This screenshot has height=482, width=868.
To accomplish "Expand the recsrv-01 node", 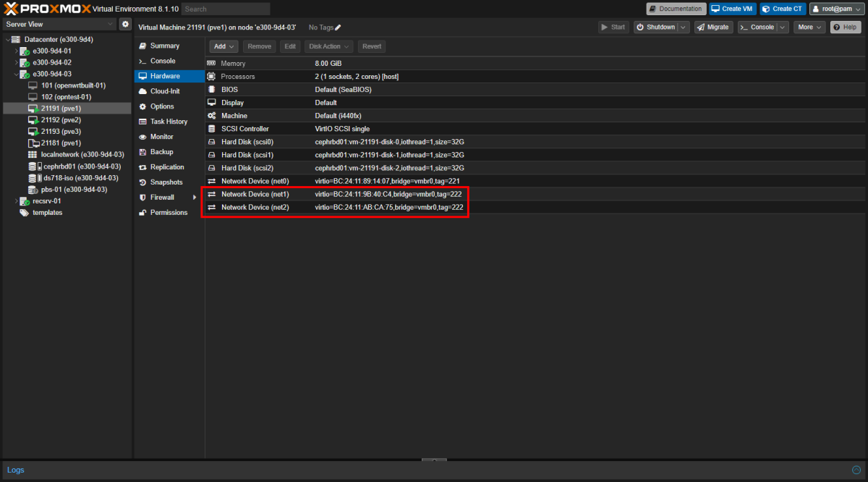I will point(15,201).
